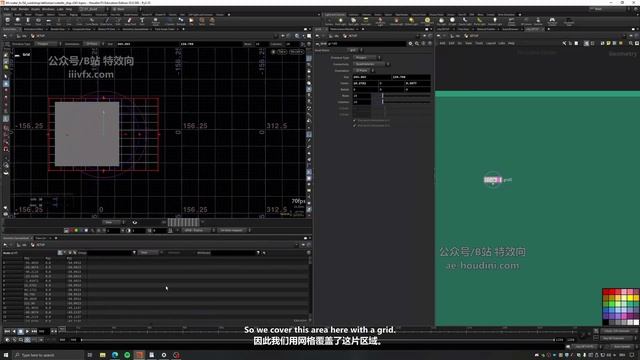Open the Layout menu in network editor
640x360 pixels.
pos(491,43)
